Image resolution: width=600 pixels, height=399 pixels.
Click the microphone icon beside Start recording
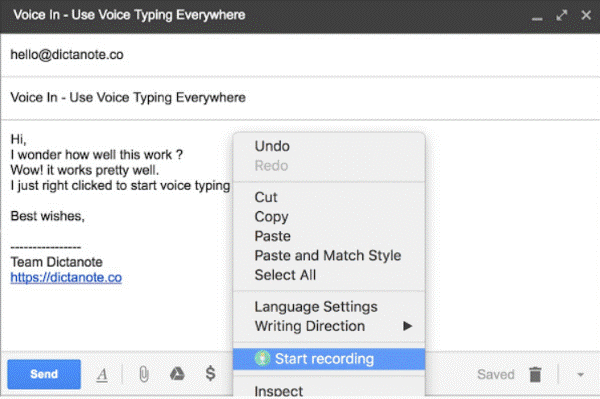tap(262, 358)
